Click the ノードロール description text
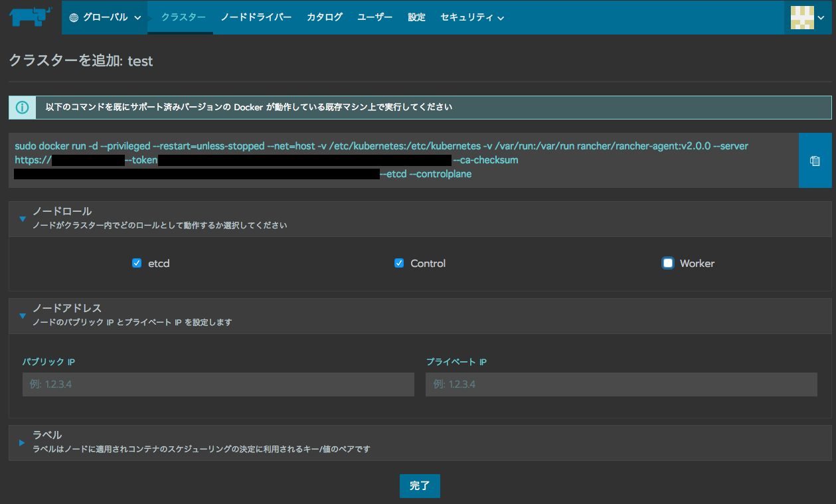This screenshot has height=504, width=836. (160, 225)
